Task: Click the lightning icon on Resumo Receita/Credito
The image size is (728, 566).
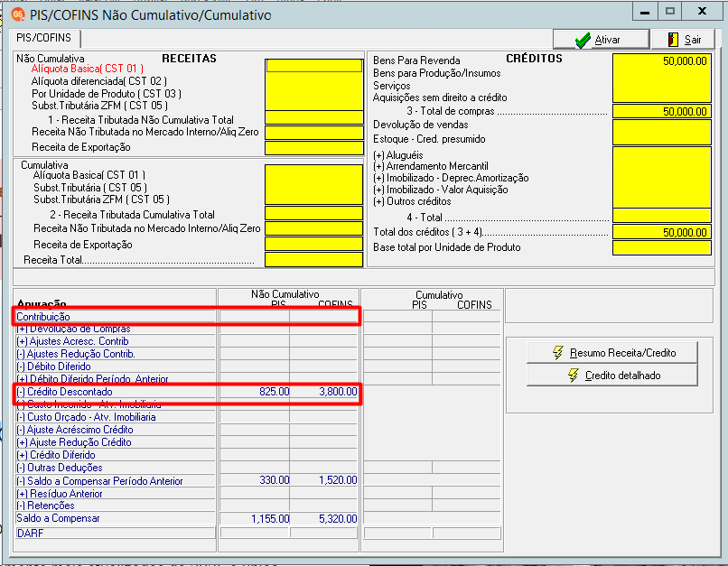Action: (x=558, y=353)
